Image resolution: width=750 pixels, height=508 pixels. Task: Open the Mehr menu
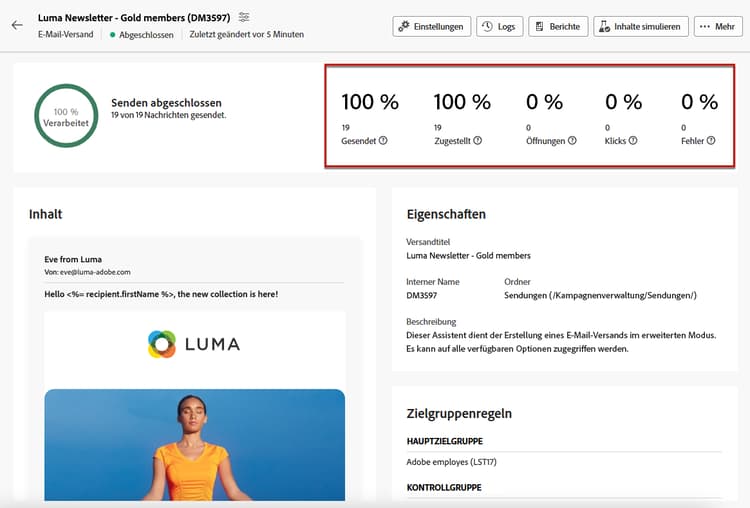pos(718,26)
